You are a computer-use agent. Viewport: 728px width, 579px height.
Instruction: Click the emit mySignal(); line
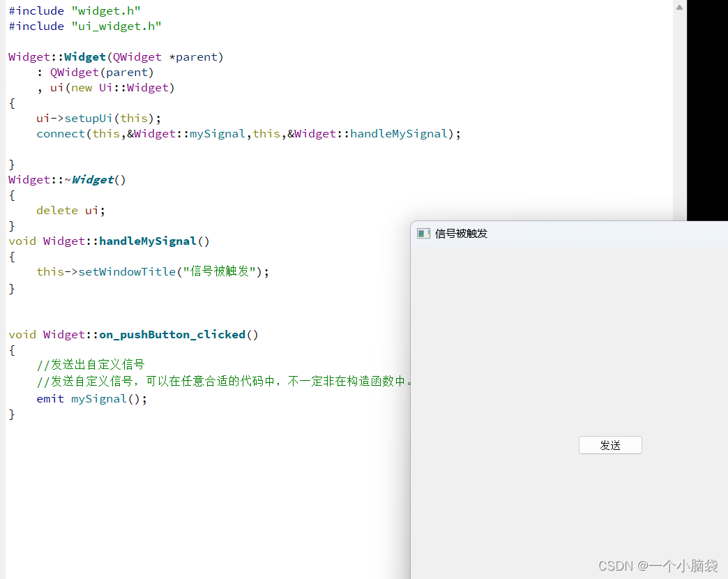pyautogui.click(x=91, y=399)
